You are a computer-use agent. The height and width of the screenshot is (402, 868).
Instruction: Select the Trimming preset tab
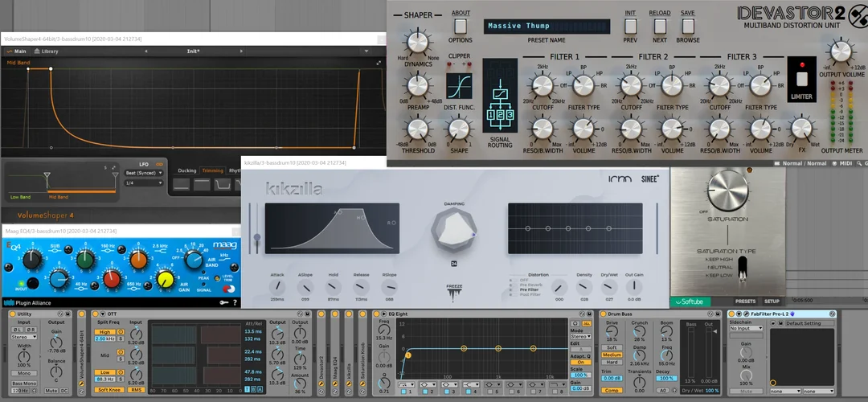(211, 170)
